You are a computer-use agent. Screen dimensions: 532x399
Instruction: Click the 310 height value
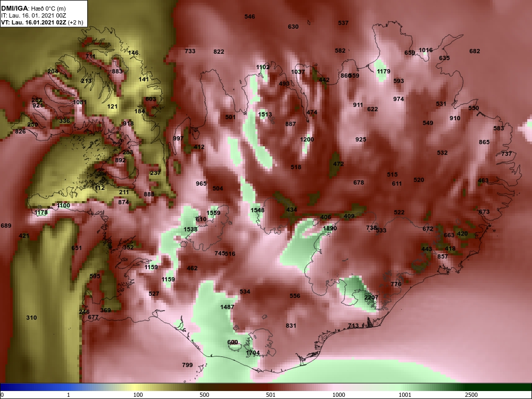[x=31, y=318]
